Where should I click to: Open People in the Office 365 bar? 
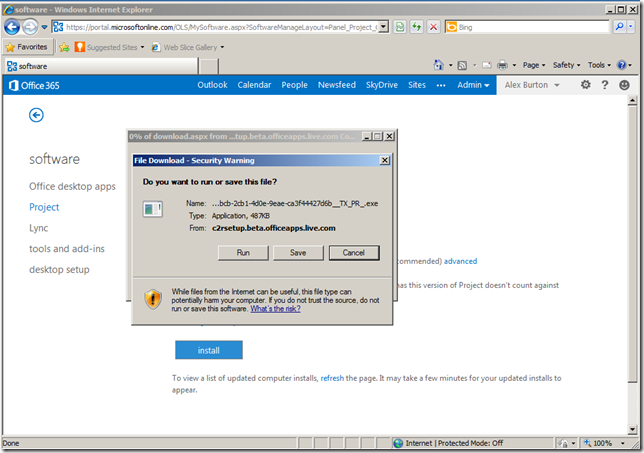pos(294,85)
